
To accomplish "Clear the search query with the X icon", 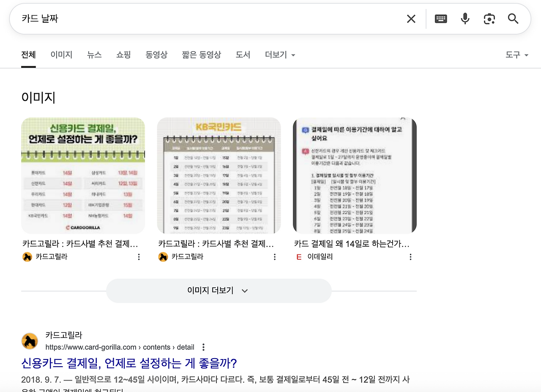I will [x=410, y=19].
